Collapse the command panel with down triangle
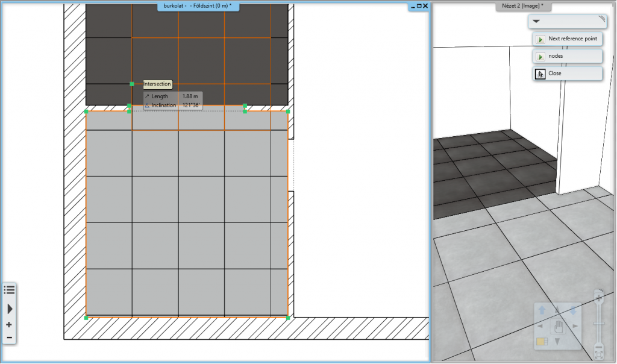 pos(537,21)
